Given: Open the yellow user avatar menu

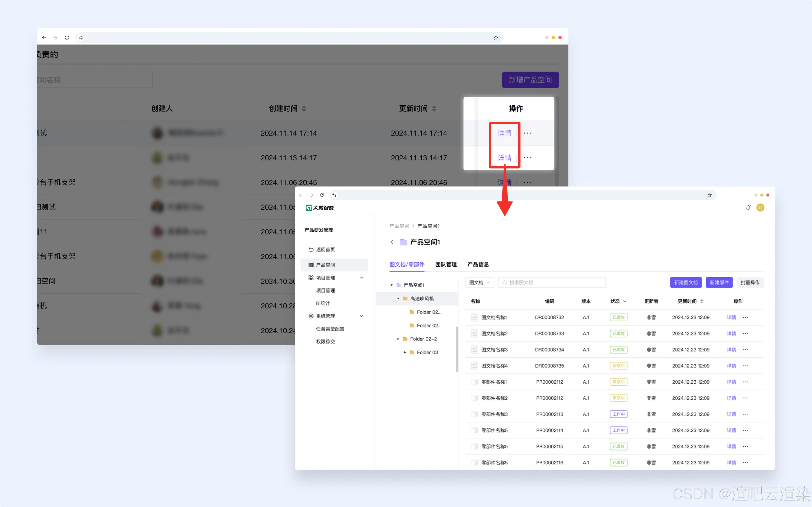Looking at the screenshot, I should 760,208.
